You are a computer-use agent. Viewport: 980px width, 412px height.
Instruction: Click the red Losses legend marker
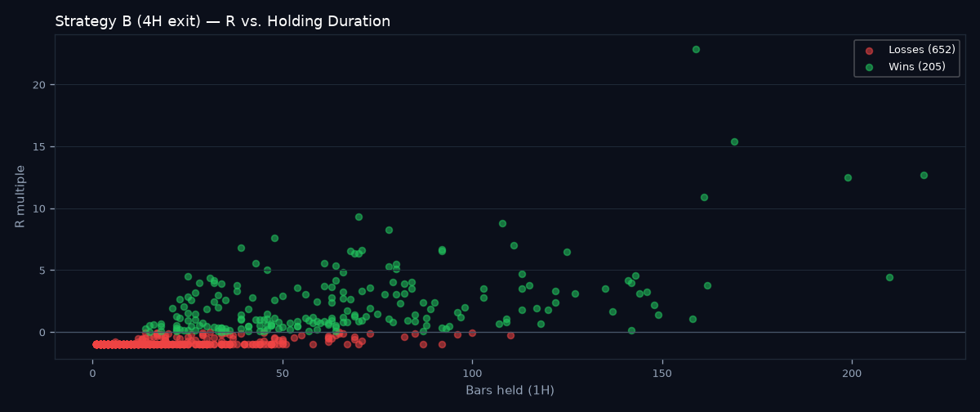tap(869, 51)
